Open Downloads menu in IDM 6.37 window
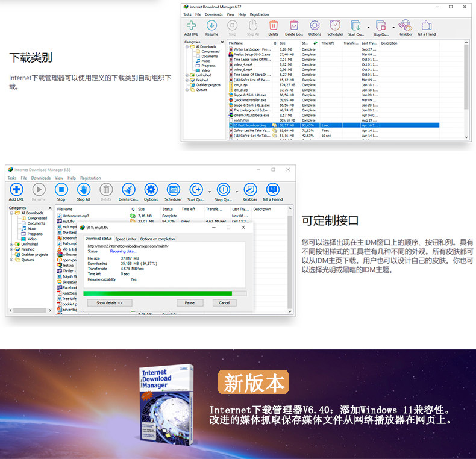This screenshot has height=459, width=476. coord(214,14)
